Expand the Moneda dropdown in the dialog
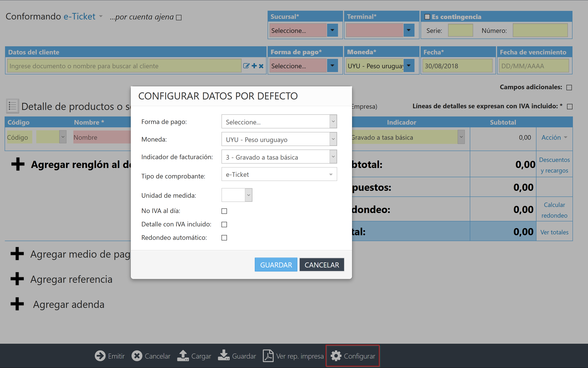The width and height of the screenshot is (588, 368). point(333,139)
